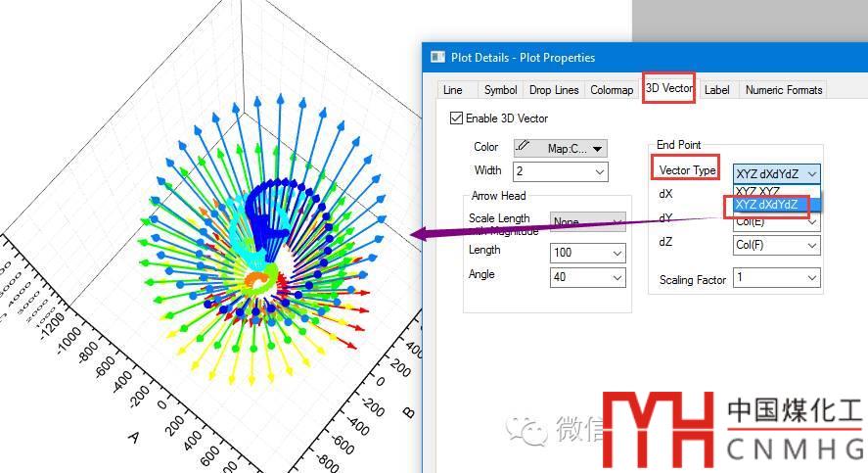The height and width of the screenshot is (473, 868).
Task: Open the Symbol tab
Action: point(500,90)
